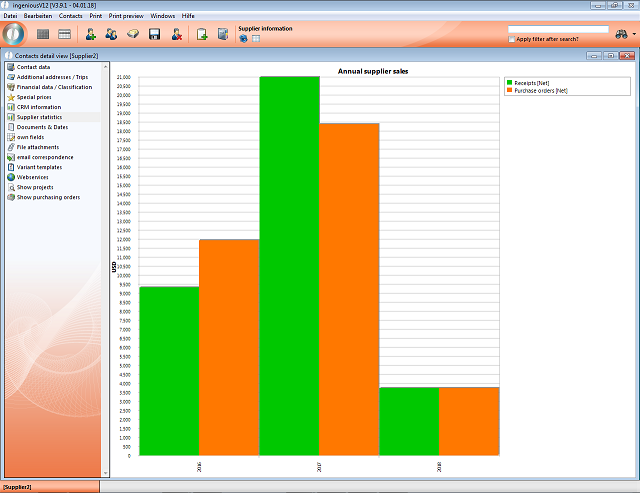Restore the Contacts detail view window

tap(611, 56)
